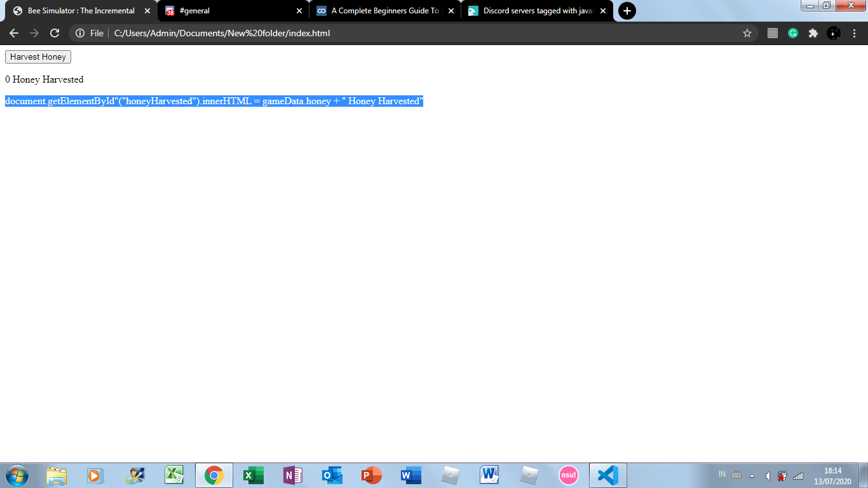
Task: Open the older Word document-style taskbar icon
Action: tap(489, 475)
